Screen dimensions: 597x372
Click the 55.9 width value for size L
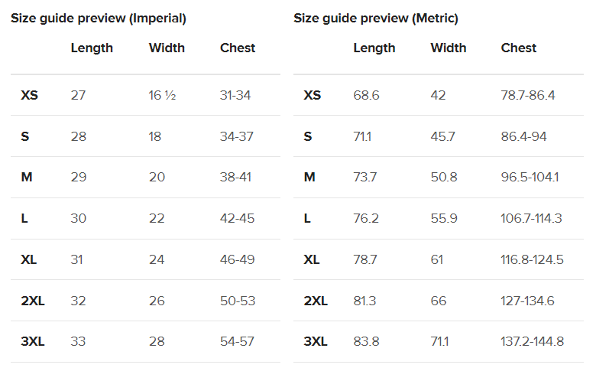[x=444, y=218]
